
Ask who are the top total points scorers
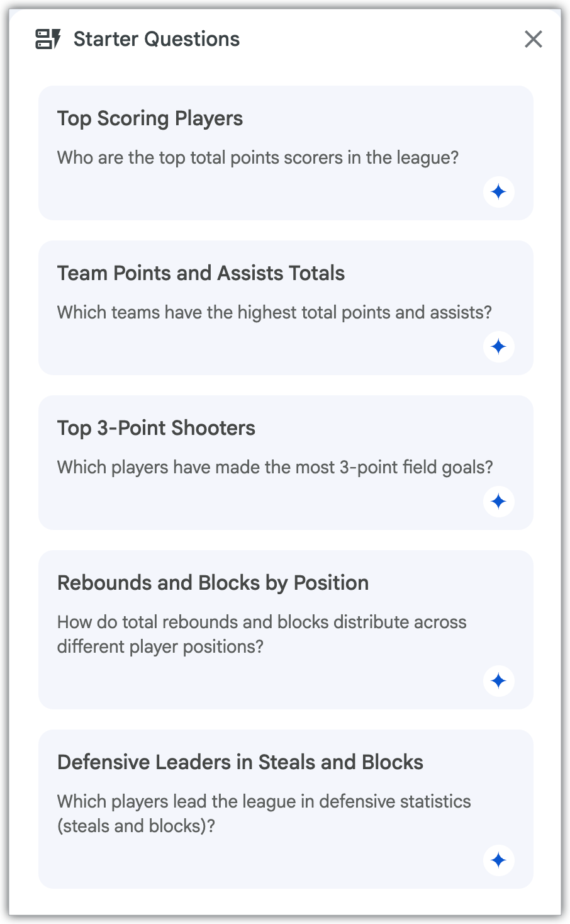tap(258, 157)
